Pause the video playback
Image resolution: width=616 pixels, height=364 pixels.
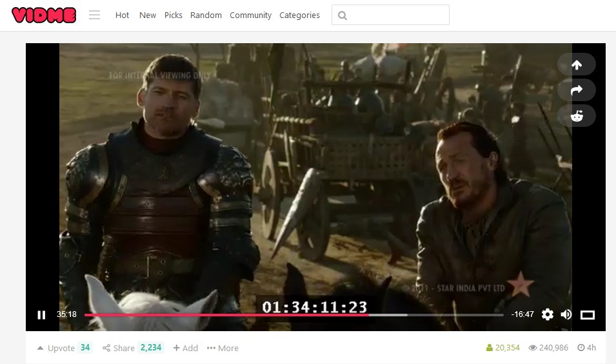coord(41,314)
